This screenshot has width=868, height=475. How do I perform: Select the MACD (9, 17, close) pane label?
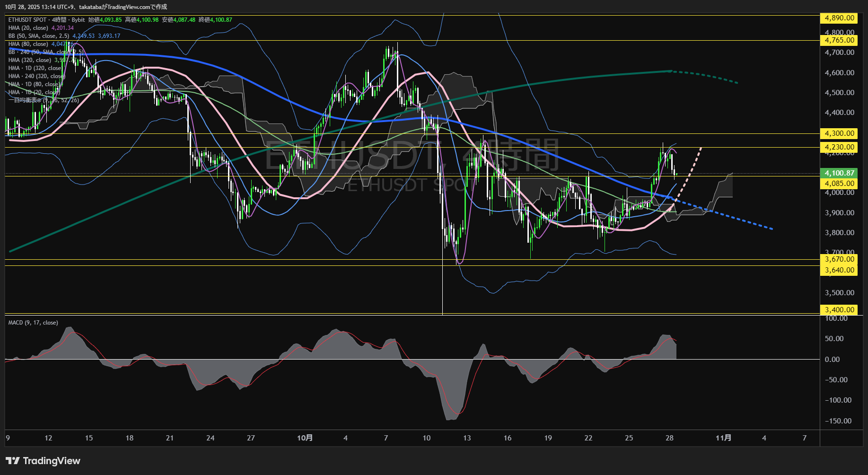pos(33,323)
